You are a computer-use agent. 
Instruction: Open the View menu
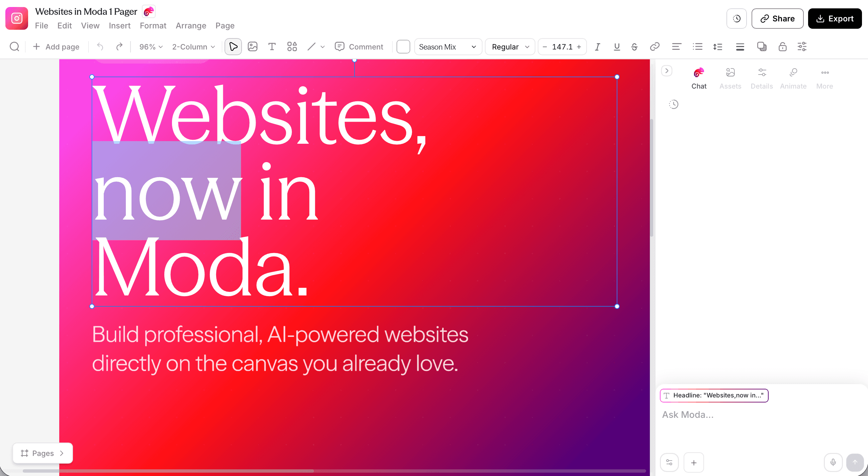pos(90,26)
